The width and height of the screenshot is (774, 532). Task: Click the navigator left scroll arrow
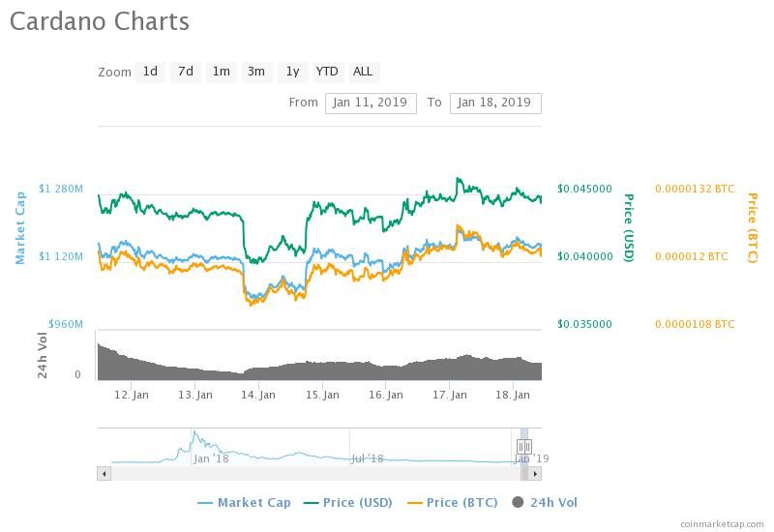(104, 474)
